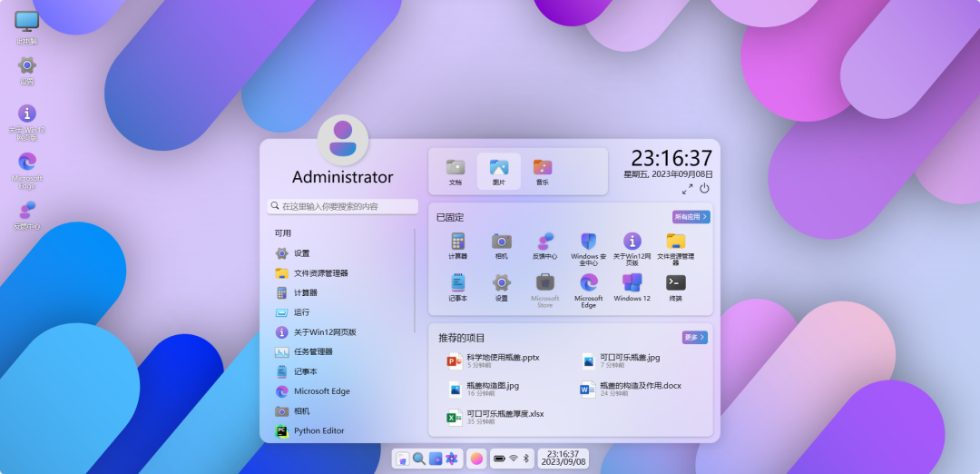This screenshot has width=980, height=474.
Task: Open the Windows 12 pinned app
Action: tap(632, 288)
